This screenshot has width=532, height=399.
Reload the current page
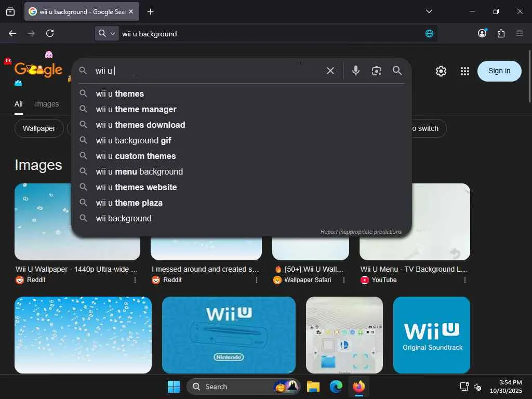(50, 33)
